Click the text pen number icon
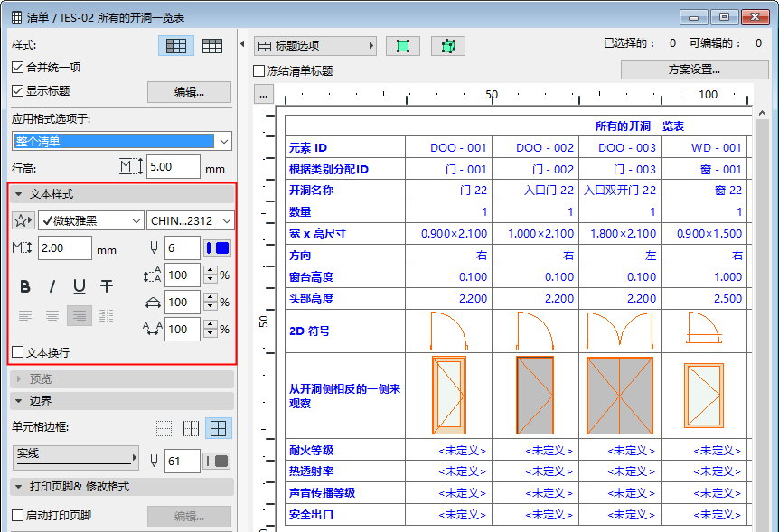The image size is (779, 532). click(x=155, y=247)
